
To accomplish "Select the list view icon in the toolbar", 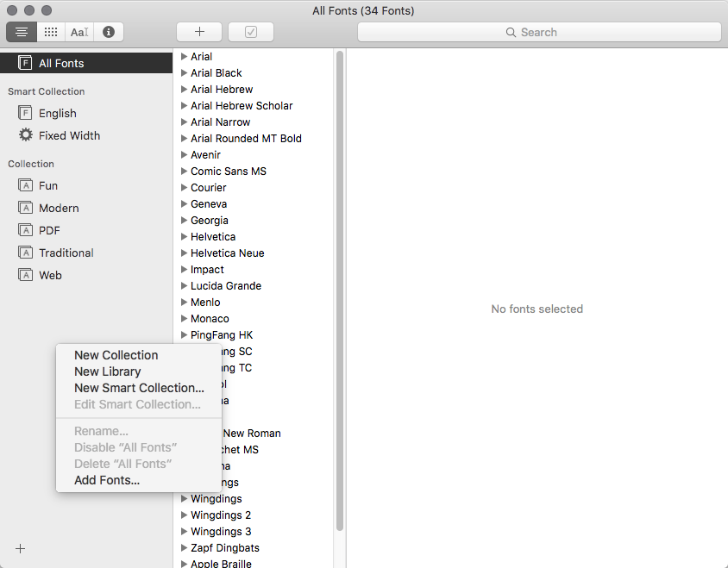I will (21, 32).
